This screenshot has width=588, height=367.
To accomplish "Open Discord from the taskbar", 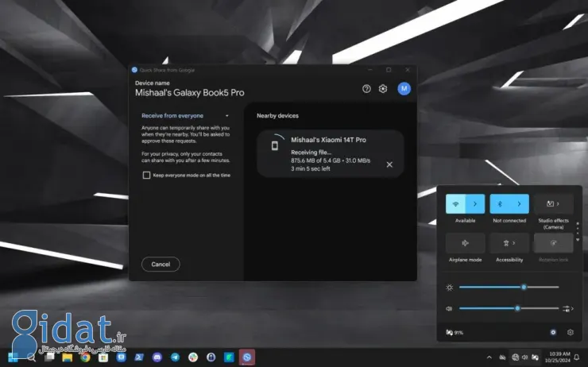I will click(x=157, y=357).
